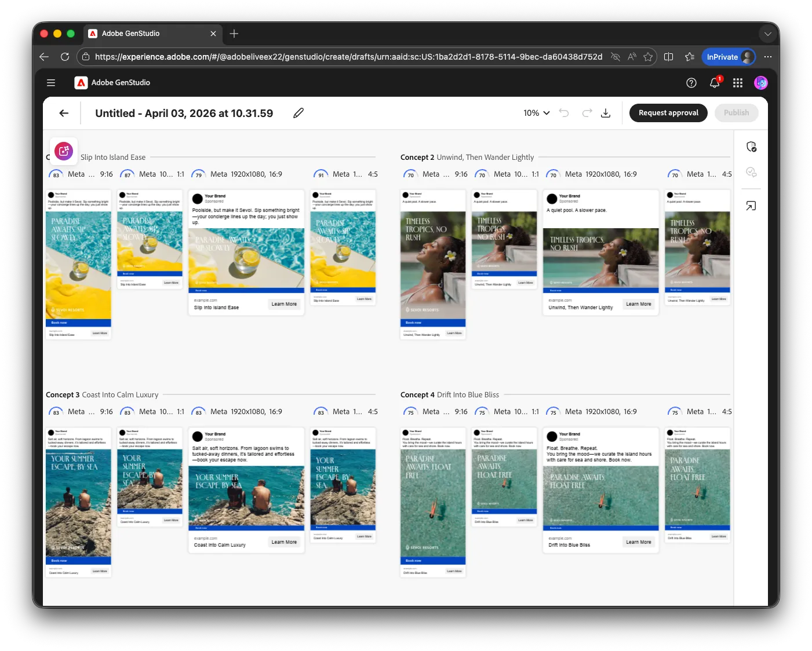Open the expand panel icon in right sidebar

[x=751, y=206]
